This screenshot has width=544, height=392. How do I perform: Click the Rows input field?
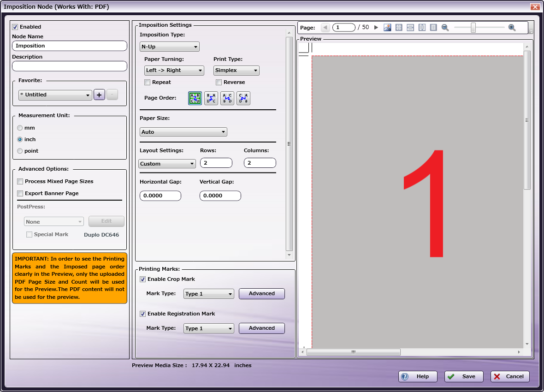(216, 163)
